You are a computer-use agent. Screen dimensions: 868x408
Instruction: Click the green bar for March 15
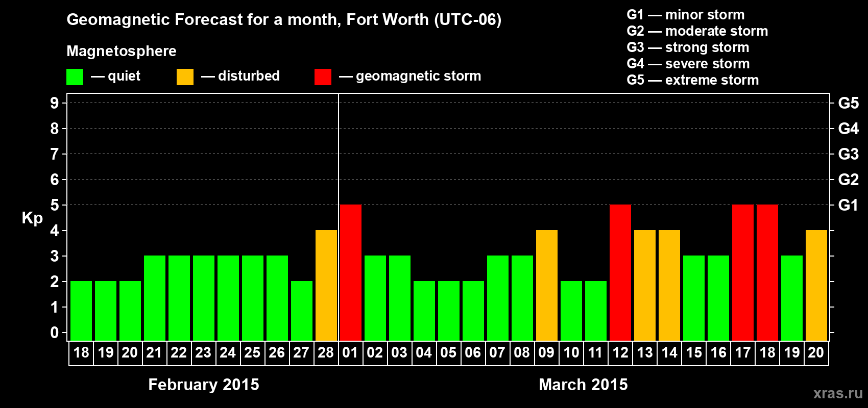694,298
